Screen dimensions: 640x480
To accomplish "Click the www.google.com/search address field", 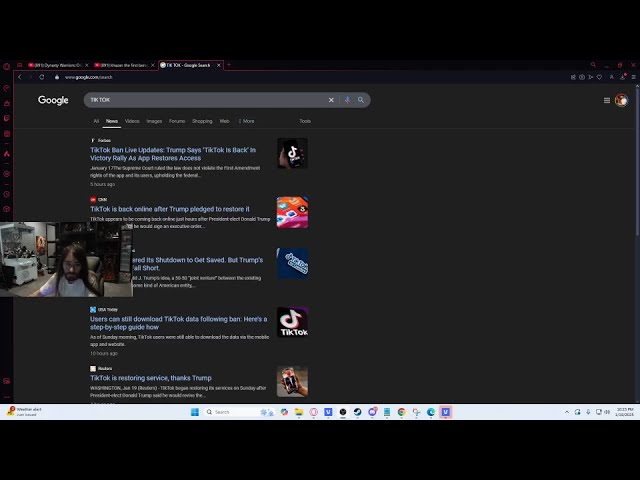I will coord(89,77).
